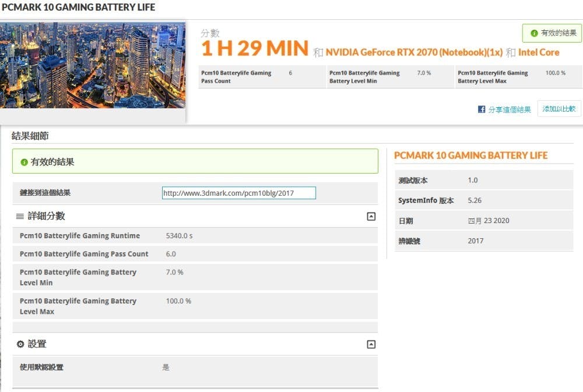The height and width of the screenshot is (392, 583).
Task: Select the 辨識號 value 2017
Action: tap(475, 241)
